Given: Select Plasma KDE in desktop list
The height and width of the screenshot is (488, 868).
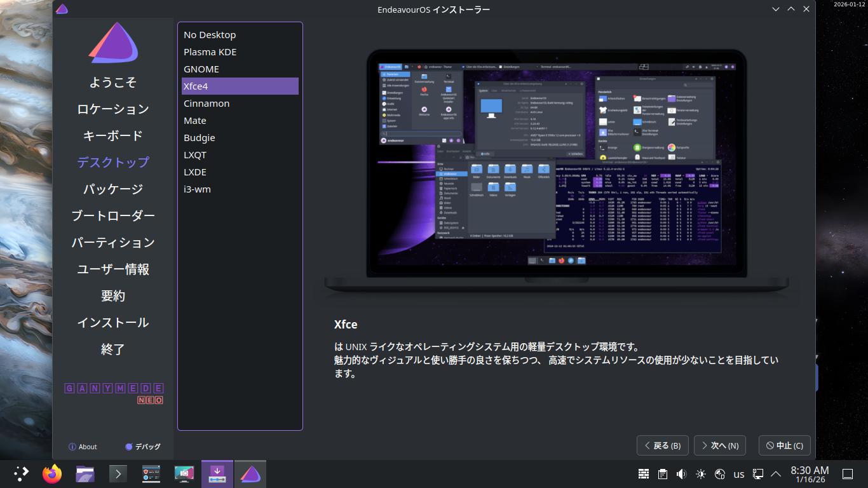Looking at the screenshot, I should (210, 52).
